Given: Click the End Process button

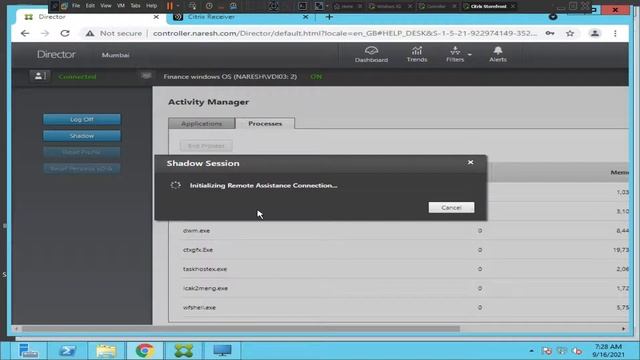Looking at the screenshot, I should tap(206, 146).
